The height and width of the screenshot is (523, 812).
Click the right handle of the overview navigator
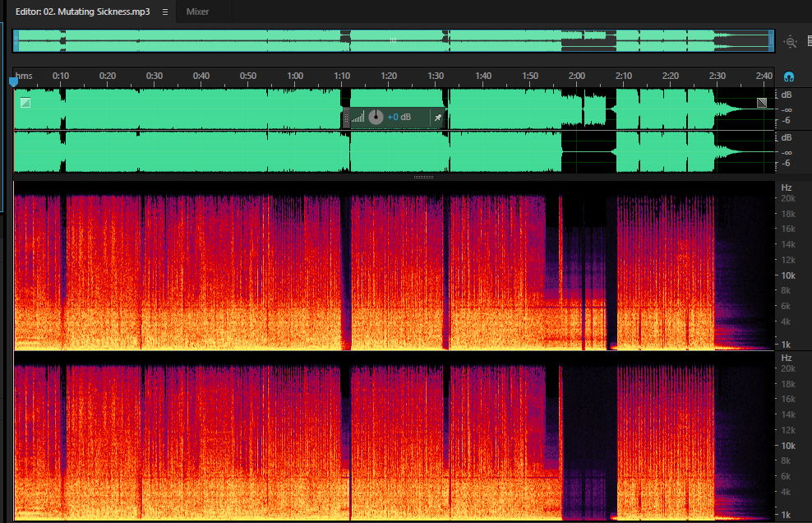coord(772,41)
